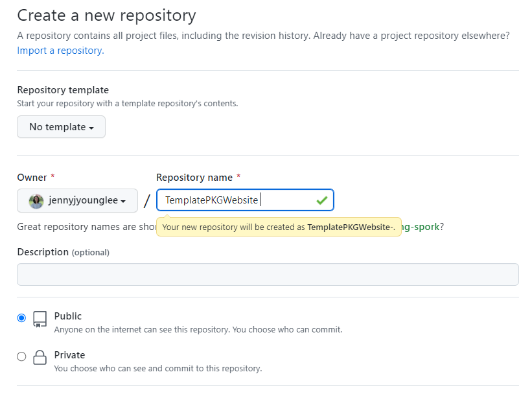Click the Public repository book icon
532x394 pixels.
(x=40, y=319)
